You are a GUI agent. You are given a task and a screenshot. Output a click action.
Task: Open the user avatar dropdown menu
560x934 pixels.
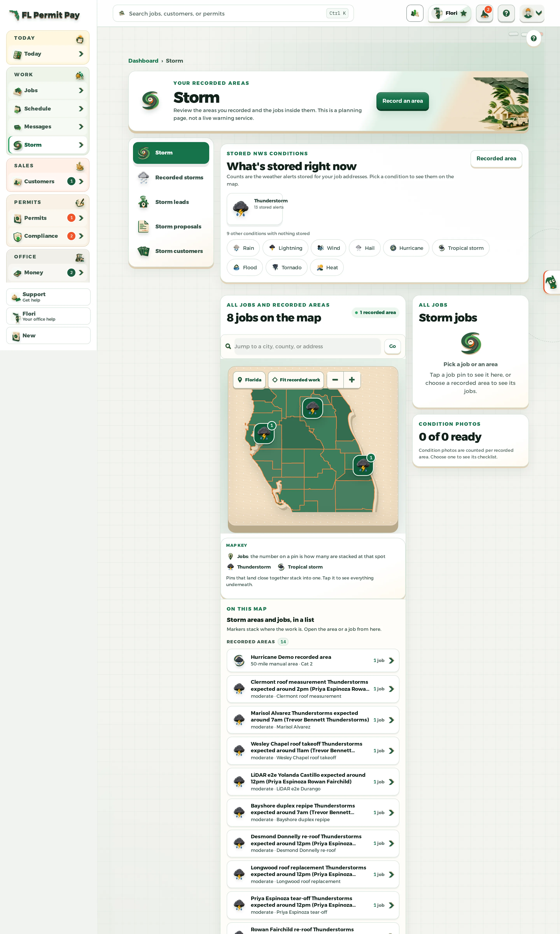532,14
